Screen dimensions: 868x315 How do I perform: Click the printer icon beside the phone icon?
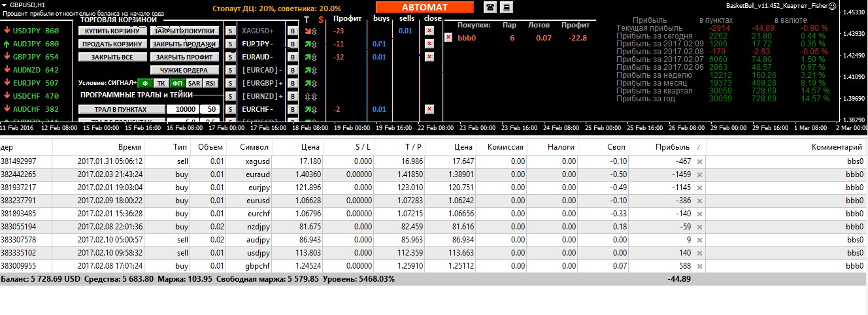point(507,7)
